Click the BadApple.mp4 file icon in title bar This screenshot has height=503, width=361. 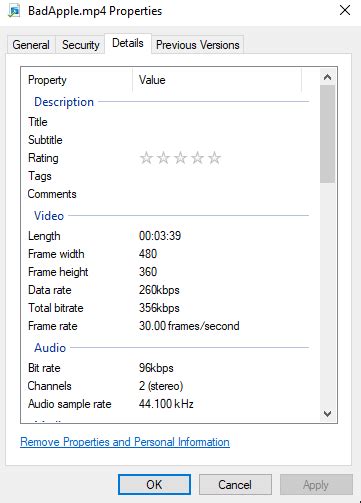[x=14, y=11]
